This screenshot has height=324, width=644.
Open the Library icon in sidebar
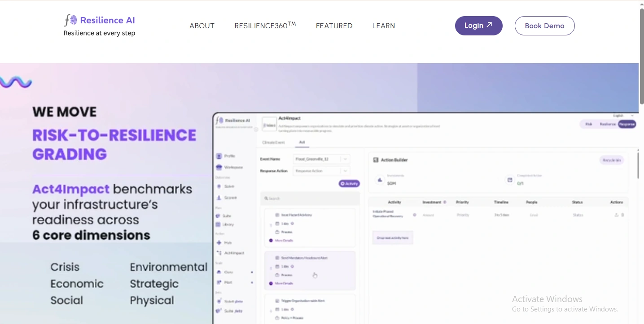pos(219,225)
